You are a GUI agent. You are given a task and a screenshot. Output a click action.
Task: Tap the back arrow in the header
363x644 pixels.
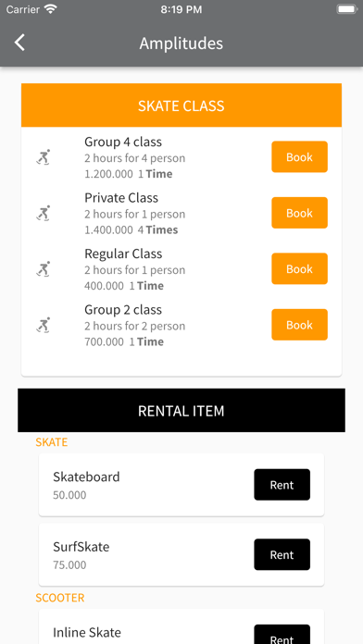pyautogui.click(x=19, y=43)
